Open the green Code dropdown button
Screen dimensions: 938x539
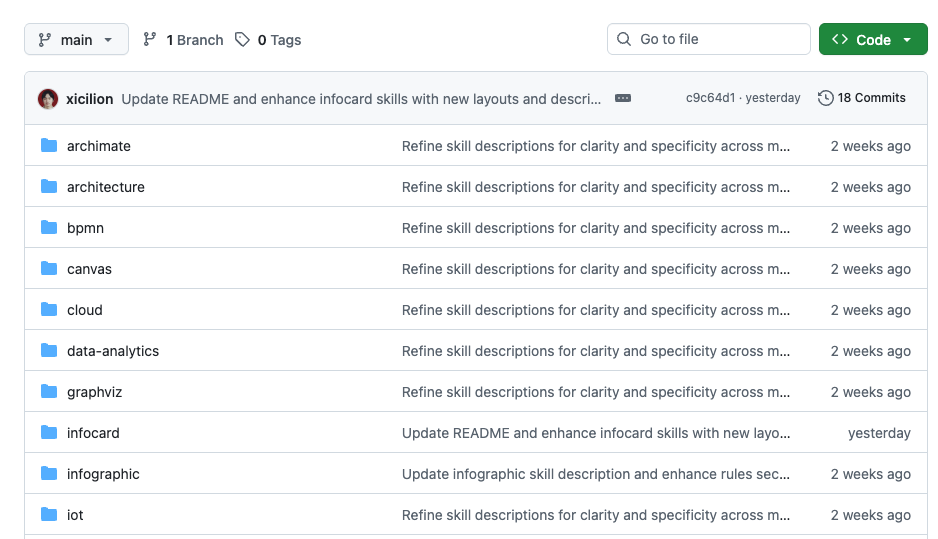pyautogui.click(x=873, y=39)
